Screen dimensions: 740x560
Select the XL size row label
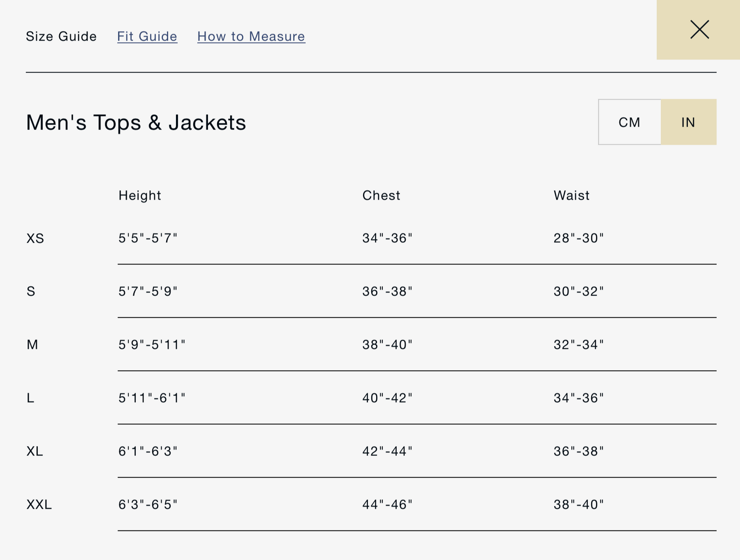click(x=35, y=451)
